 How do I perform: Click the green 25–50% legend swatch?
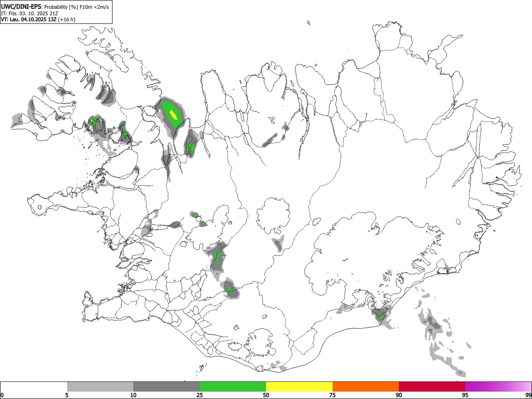[x=233, y=387]
